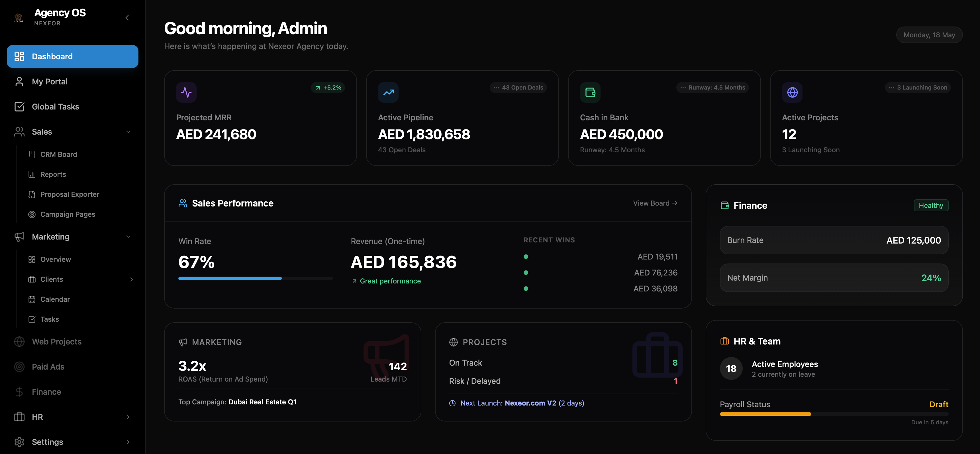Click the Calendar icon in sidebar

pyautogui.click(x=32, y=299)
